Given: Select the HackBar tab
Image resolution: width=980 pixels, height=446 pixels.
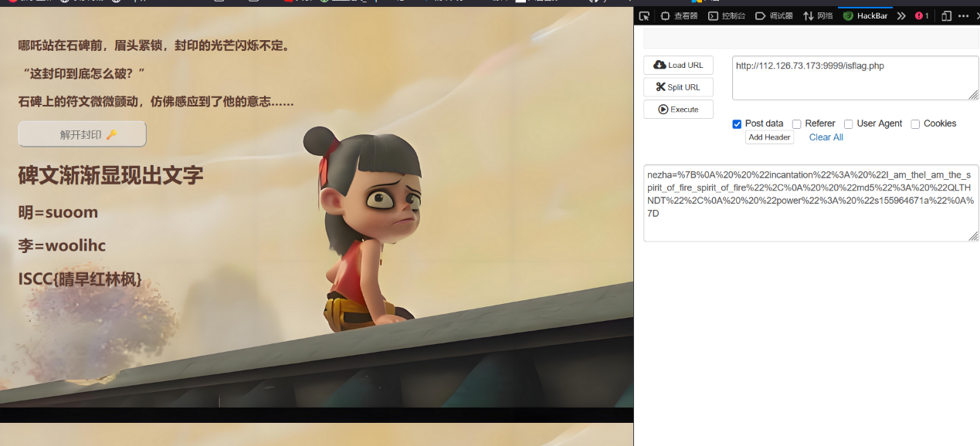Looking at the screenshot, I should point(865,15).
